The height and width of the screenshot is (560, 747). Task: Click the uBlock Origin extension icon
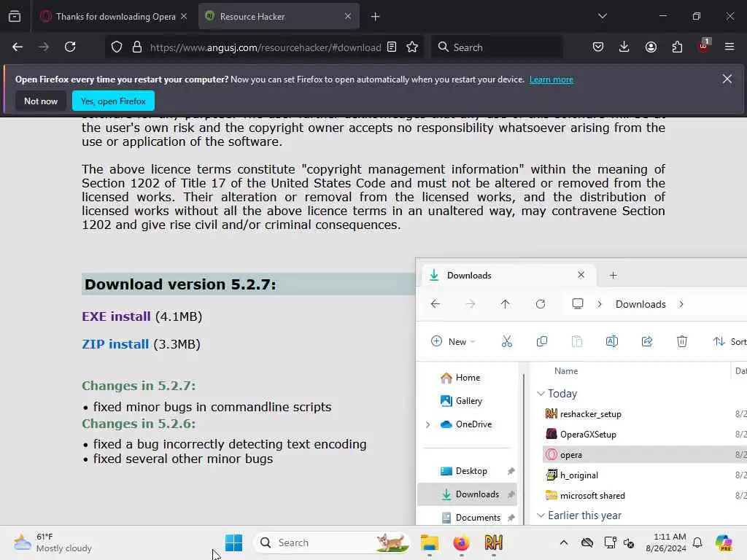click(x=704, y=46)
